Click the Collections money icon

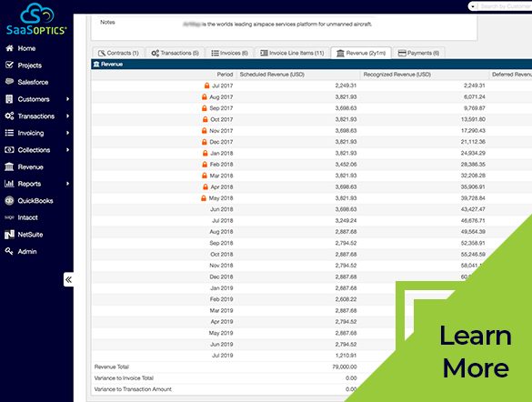[9, 149]
